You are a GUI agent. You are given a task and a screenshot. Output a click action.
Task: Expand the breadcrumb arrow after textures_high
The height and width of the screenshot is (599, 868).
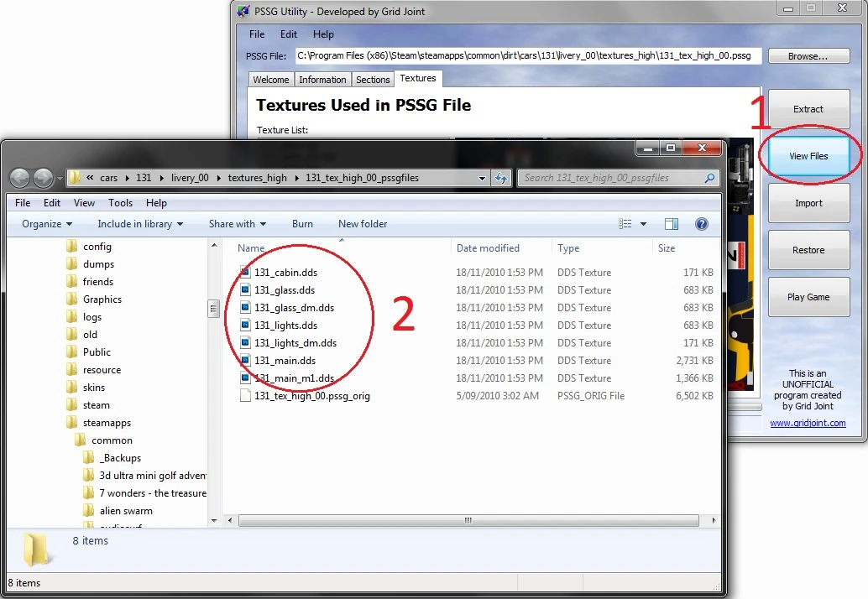(296, 178)
